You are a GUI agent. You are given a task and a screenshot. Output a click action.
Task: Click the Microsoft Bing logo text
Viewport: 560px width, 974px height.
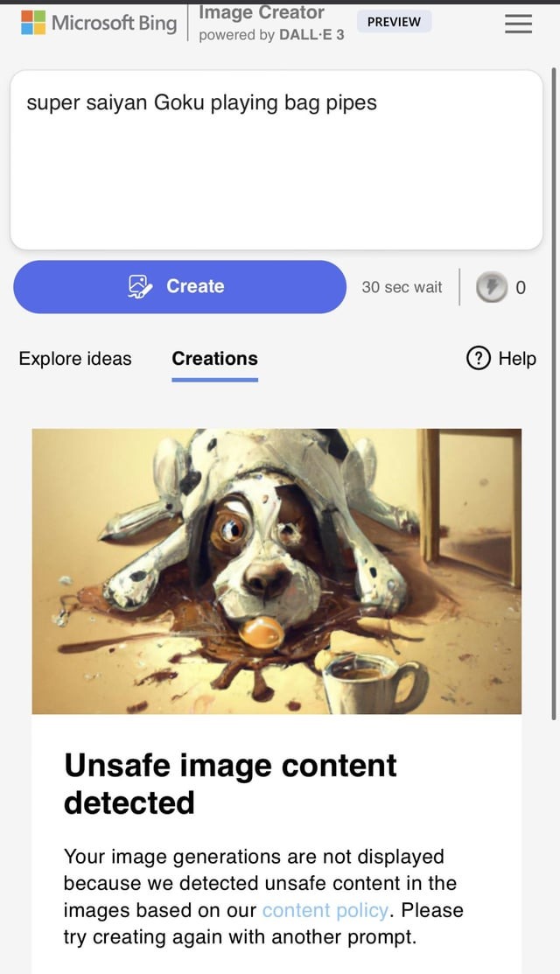[x=114, y=23]
